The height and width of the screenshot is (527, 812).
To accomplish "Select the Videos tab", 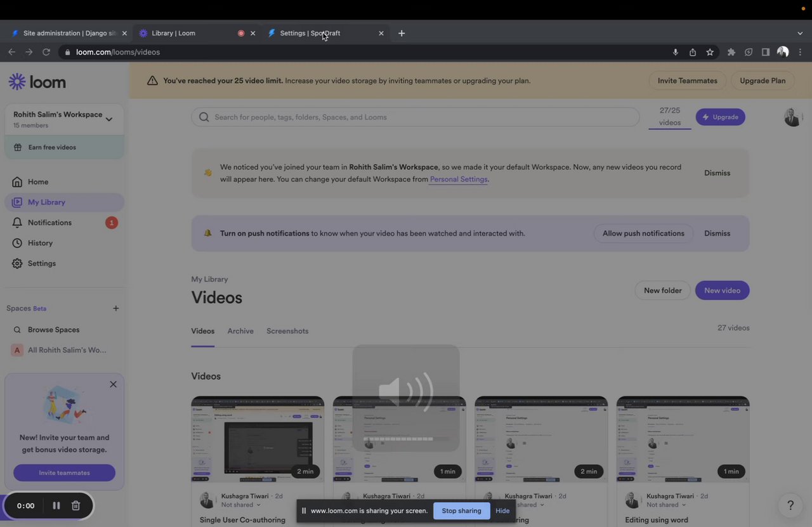I will click(x=203, y=331).
